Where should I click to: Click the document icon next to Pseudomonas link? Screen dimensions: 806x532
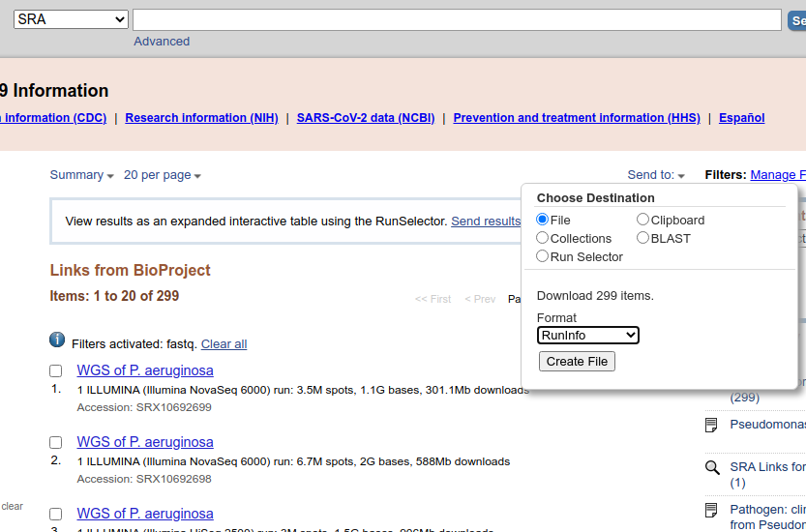pos(711,425)
